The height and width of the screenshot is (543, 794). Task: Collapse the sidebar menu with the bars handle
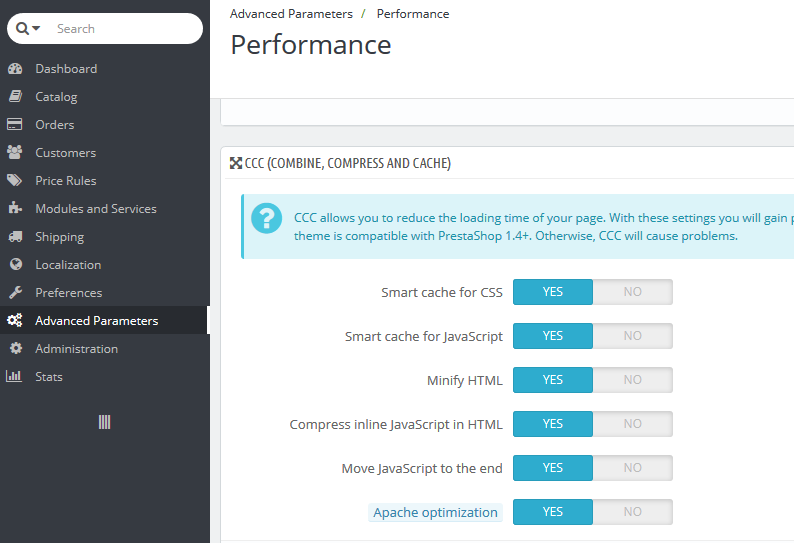[104, 422]
